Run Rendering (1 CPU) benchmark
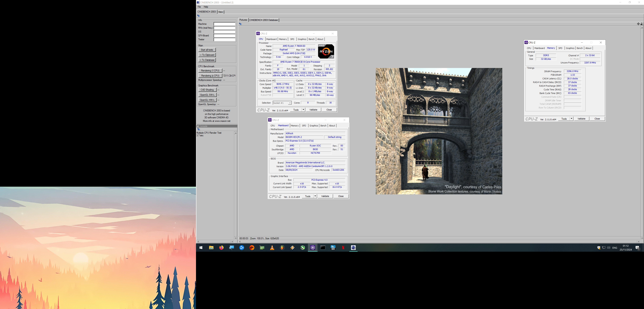Image resolution: width=644 pixels, height=309 pixels. [x=210, y=71]
